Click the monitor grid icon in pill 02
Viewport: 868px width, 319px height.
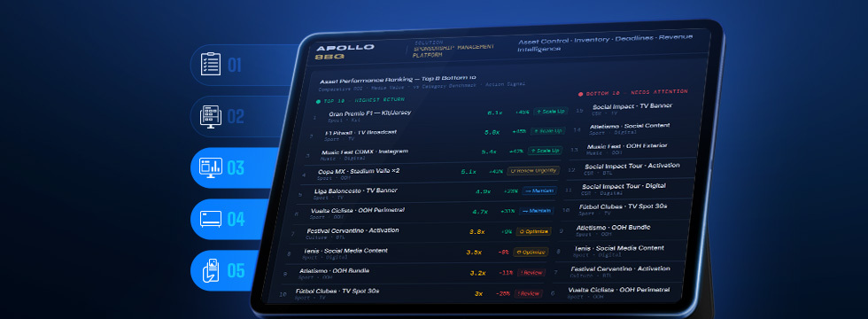tap(211, 116)
